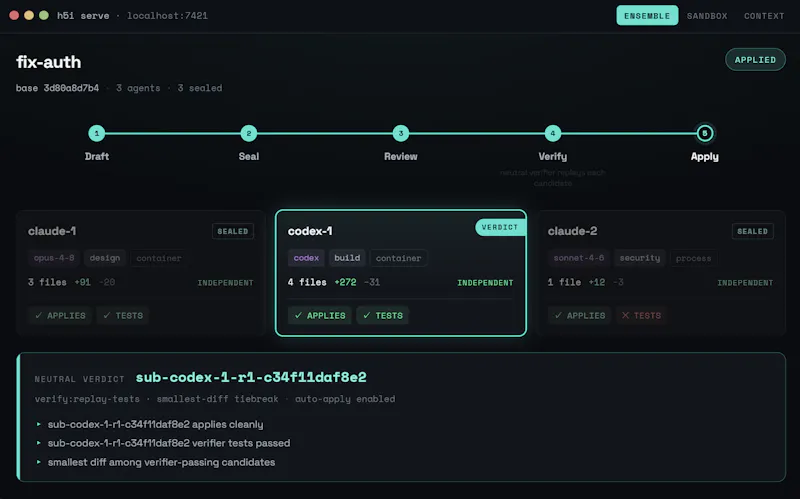This screenshot has width=800, height=499.
Task: Open the SANDBOX tab
Action: click(x=707, y=16)
